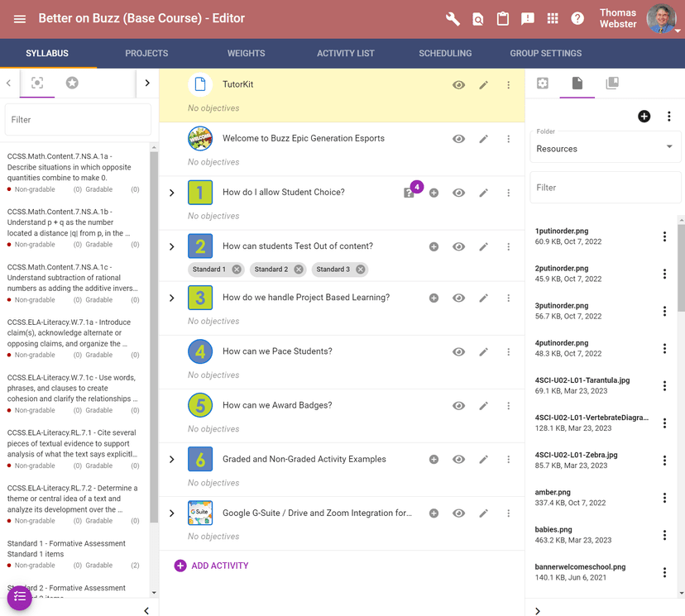This screenshot has width=685, height=616.
Task: Open the Resources folder dropdown
Action: point(605,147)
